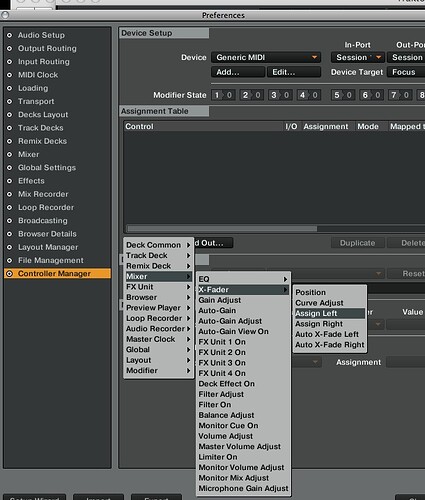Toggle Modifier State 6 indicator
The width and height of the screenshot is (425, 500).
(x=372, y=95)
